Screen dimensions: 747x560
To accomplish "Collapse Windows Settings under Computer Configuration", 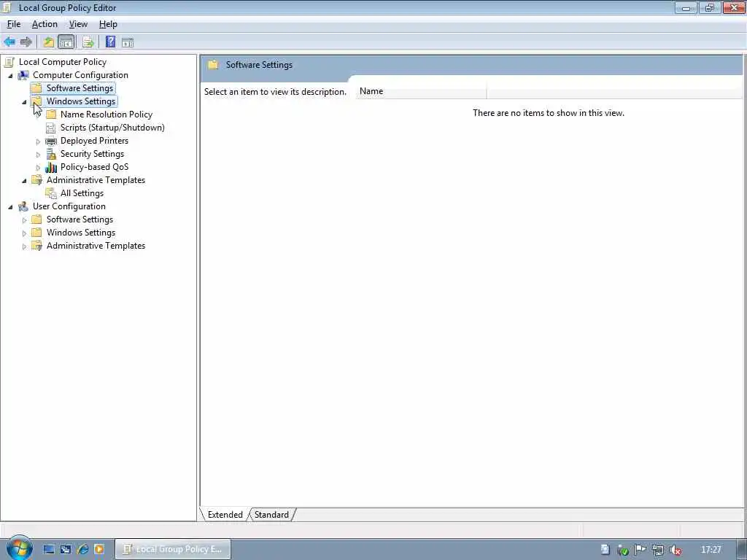I will 24,102.
